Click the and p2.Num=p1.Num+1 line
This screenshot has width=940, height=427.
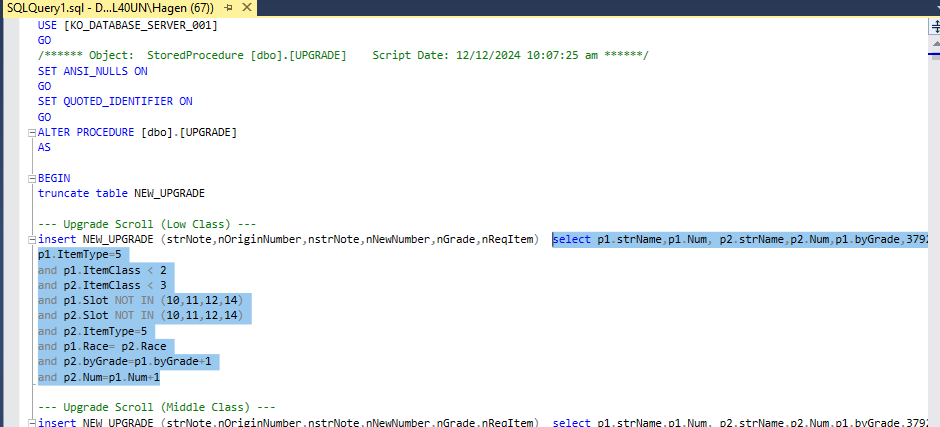pyautogui.click(x=99, y=377)
